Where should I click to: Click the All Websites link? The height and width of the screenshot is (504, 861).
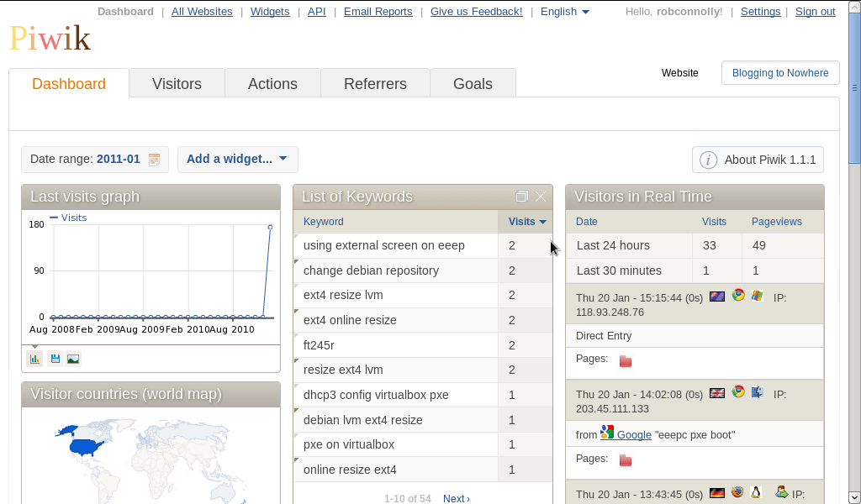(202, 12)
